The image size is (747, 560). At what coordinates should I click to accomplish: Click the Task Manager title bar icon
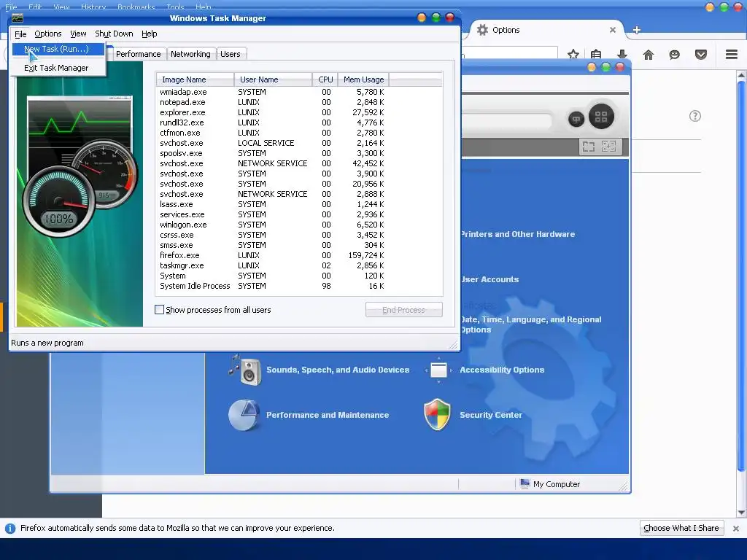tap(18, 18)
